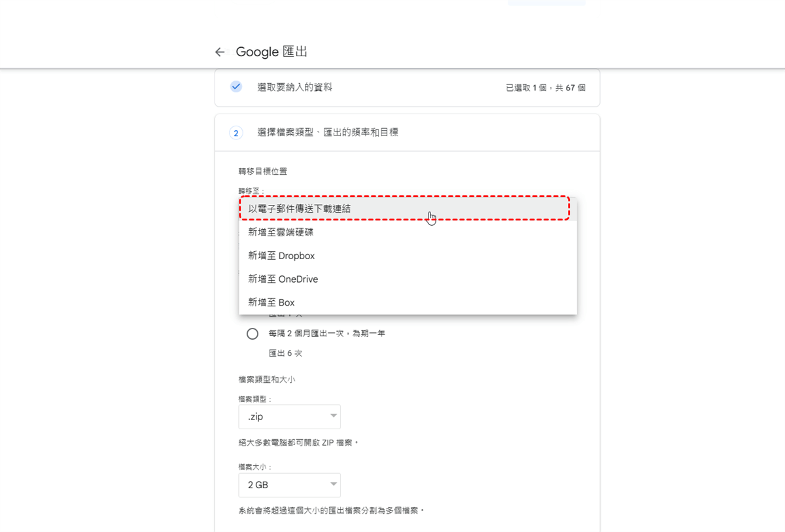The height and width of the screenshot is (532, 785).
Task: Select 新增至 Box from the menu
Action: click(271, 303)
